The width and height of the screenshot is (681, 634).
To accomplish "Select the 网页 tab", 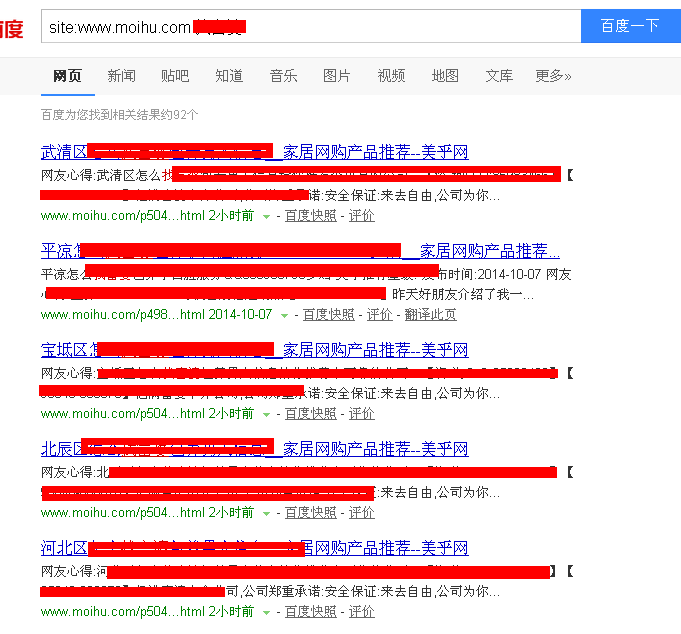I will [67, 76].
